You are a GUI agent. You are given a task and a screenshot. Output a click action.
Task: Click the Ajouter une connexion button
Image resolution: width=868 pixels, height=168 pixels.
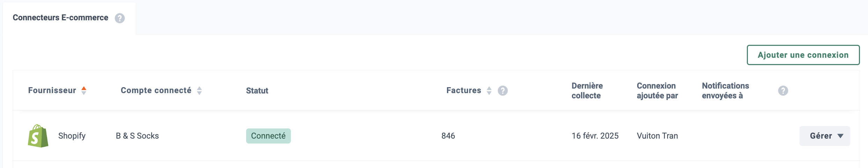[x=803, y=55]
